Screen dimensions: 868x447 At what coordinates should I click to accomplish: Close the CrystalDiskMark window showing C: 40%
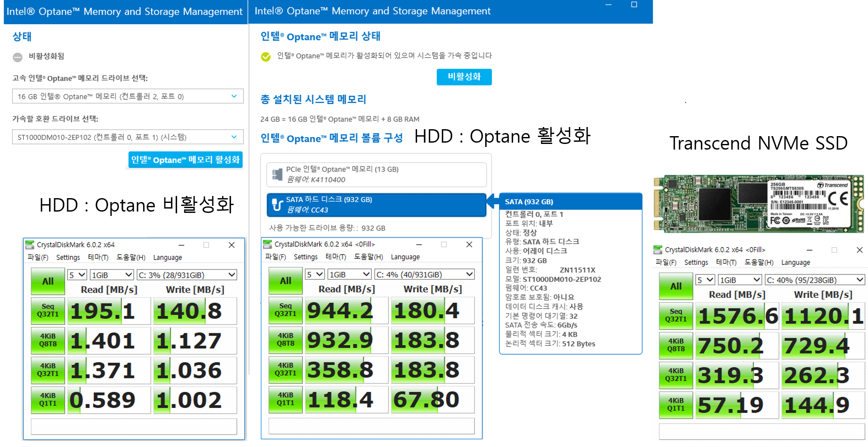859,250
